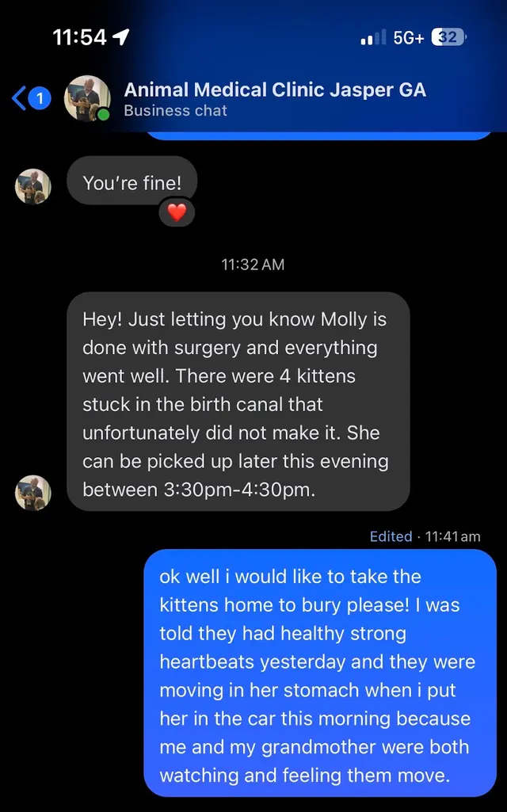Select the You're fine! message bubble
Viewport: 507px width, 812px height.
tap(132, 182)
